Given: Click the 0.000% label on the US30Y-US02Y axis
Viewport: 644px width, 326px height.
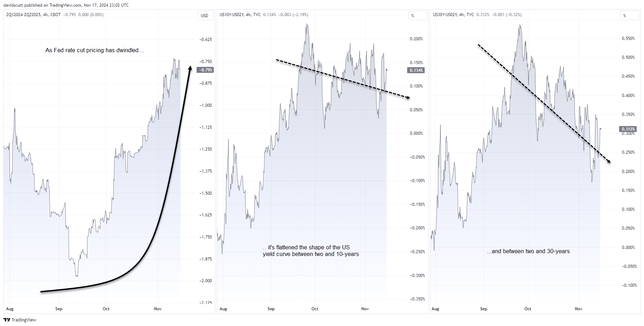Looking at the screenshot, I should click(628, 248).
